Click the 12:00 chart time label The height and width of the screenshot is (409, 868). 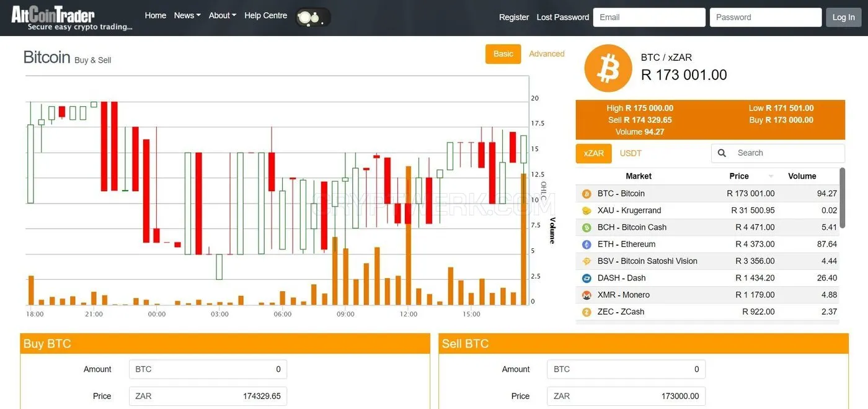[x=409, y=314]
